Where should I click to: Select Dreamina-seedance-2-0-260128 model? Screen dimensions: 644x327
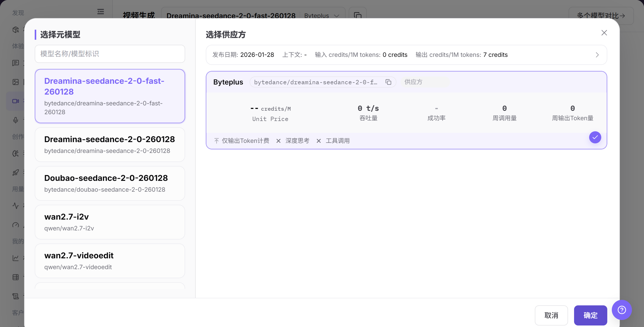pos(110,145)
